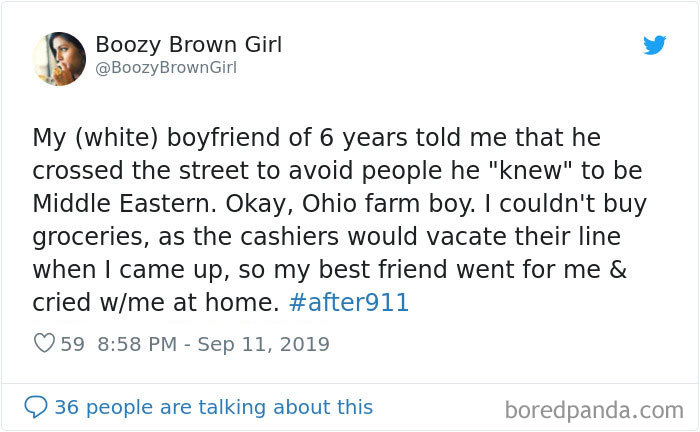
Task: Open "36 people are talking about this"
Action: click(213, 407)
